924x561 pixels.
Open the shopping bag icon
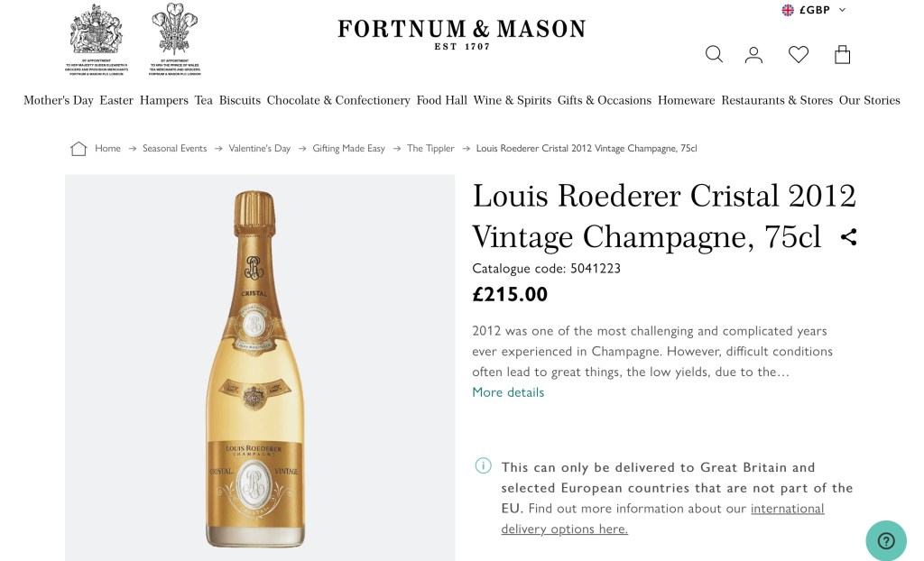(x=842, y=55)
